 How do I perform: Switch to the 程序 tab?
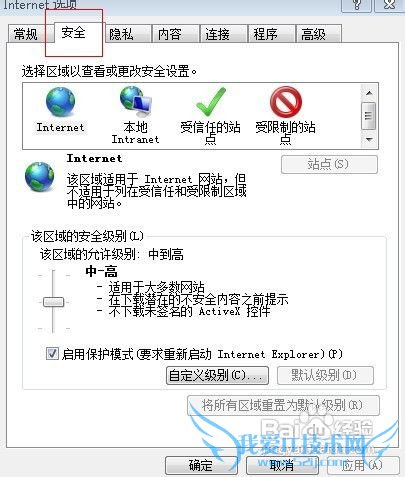click(265, 34)
